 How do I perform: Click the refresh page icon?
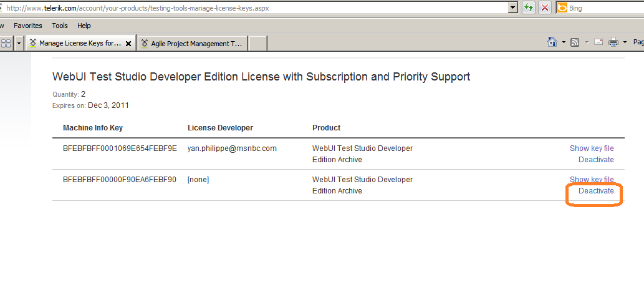[x=529, y=7]
